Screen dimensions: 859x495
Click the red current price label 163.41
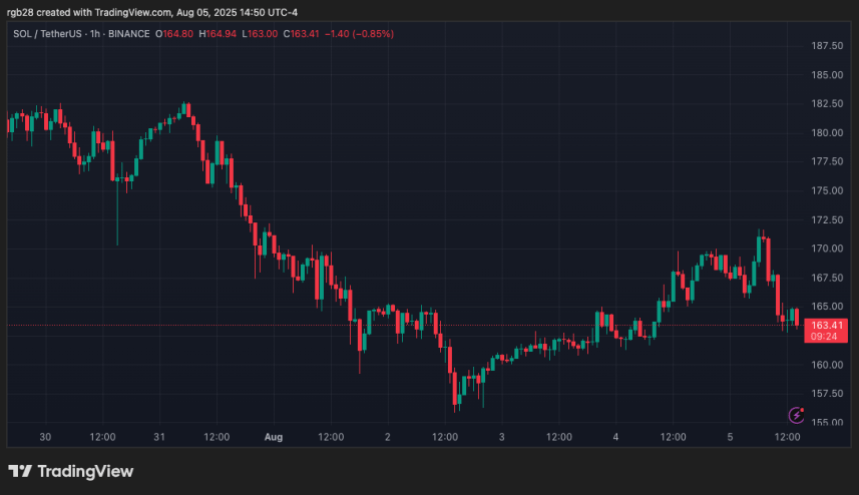826,325
